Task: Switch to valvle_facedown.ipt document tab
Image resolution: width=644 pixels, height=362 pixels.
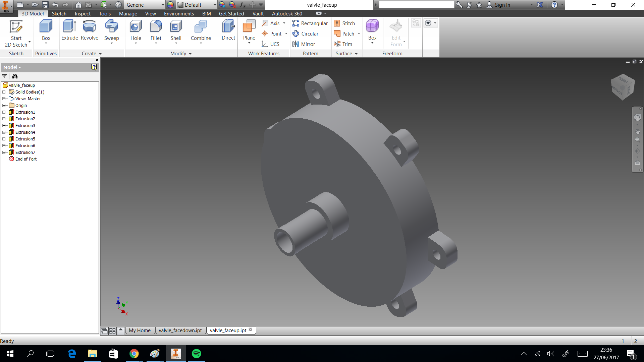Action: click(180, 330)
